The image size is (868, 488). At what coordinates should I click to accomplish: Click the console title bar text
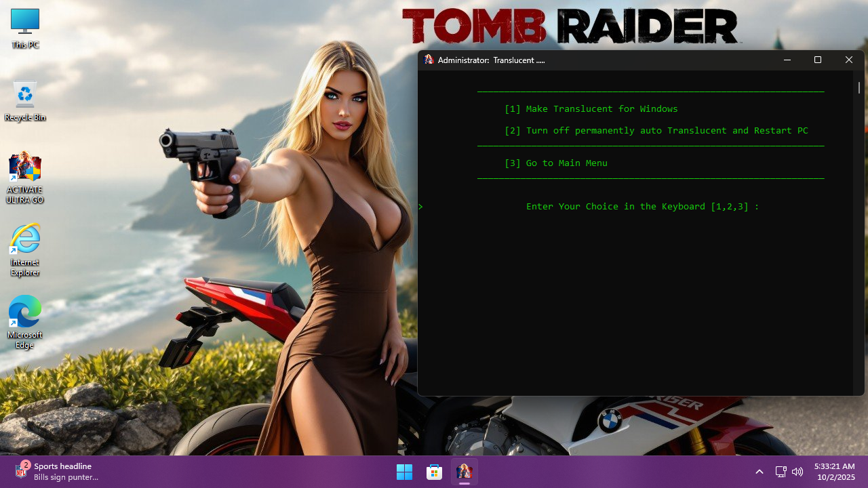coord(492,60)
